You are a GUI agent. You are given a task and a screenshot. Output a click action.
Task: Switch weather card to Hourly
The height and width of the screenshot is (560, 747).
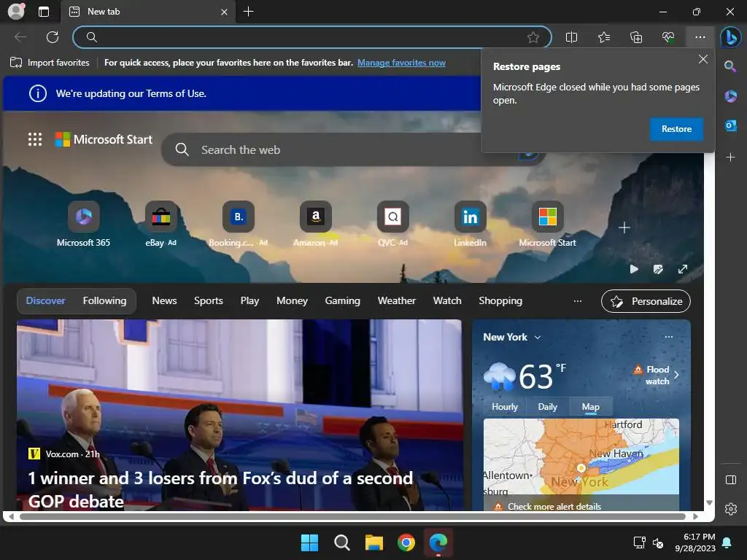[505, 407]
